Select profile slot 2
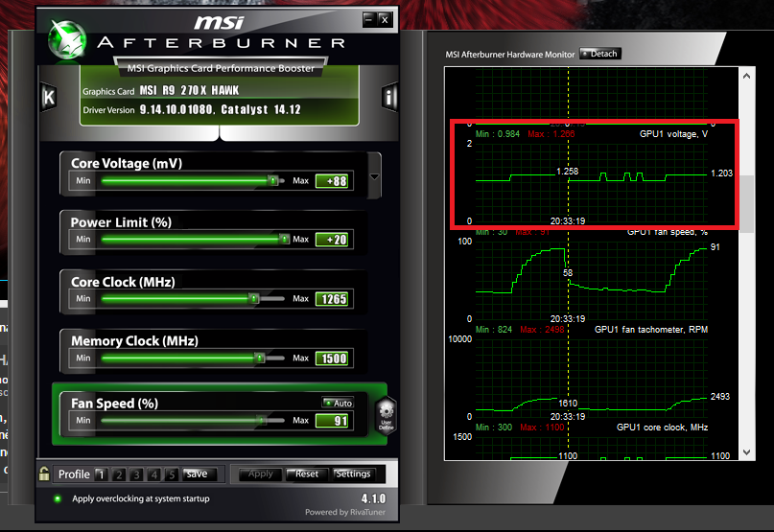 coord(119,474)
